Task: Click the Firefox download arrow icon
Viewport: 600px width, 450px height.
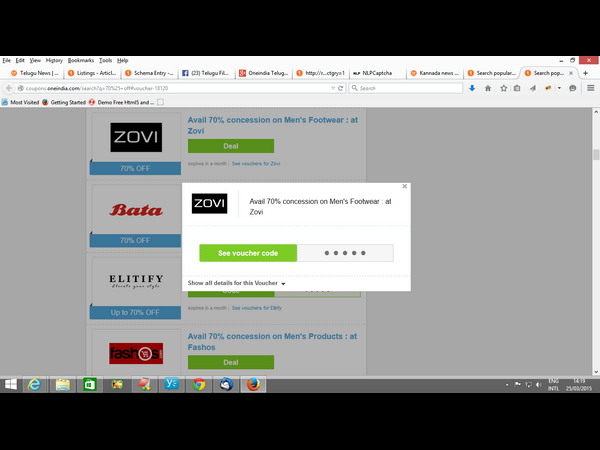Action: (472, 88)
